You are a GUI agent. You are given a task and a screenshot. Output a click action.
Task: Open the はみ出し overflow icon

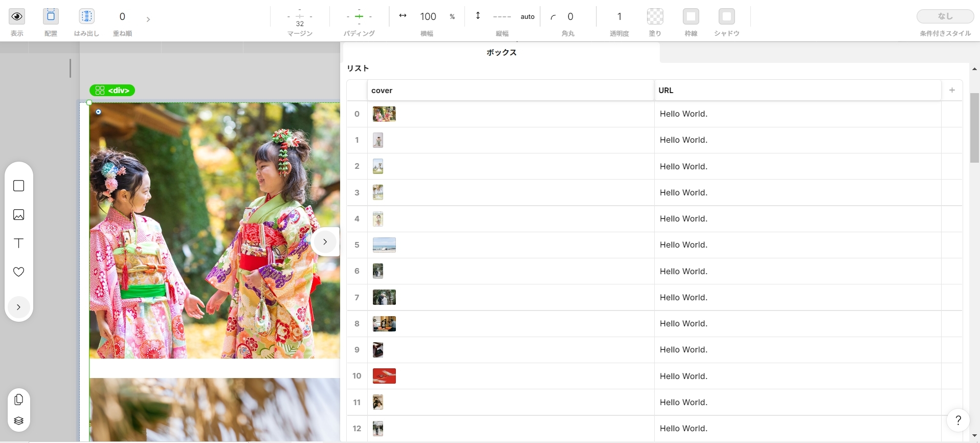point(86,16)
